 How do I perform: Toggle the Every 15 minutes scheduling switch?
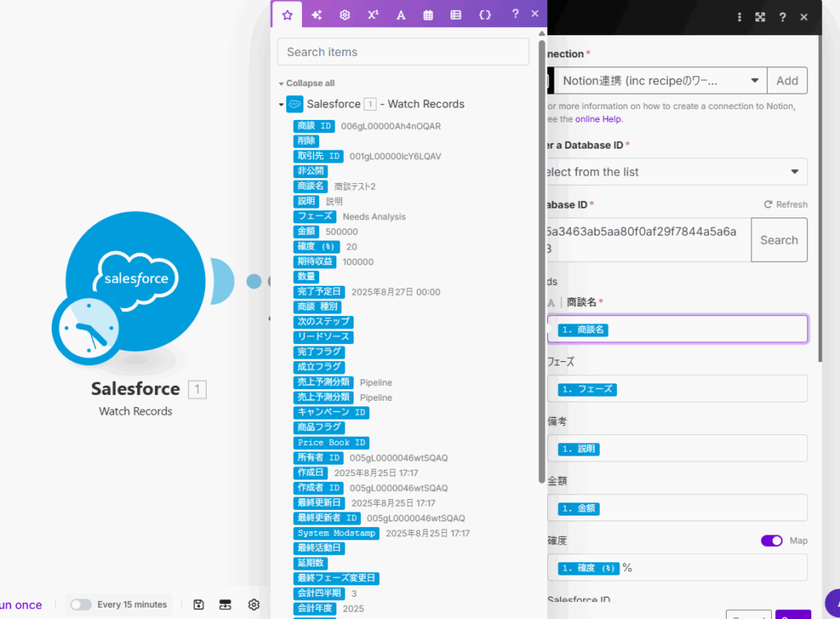coord(81,604)
